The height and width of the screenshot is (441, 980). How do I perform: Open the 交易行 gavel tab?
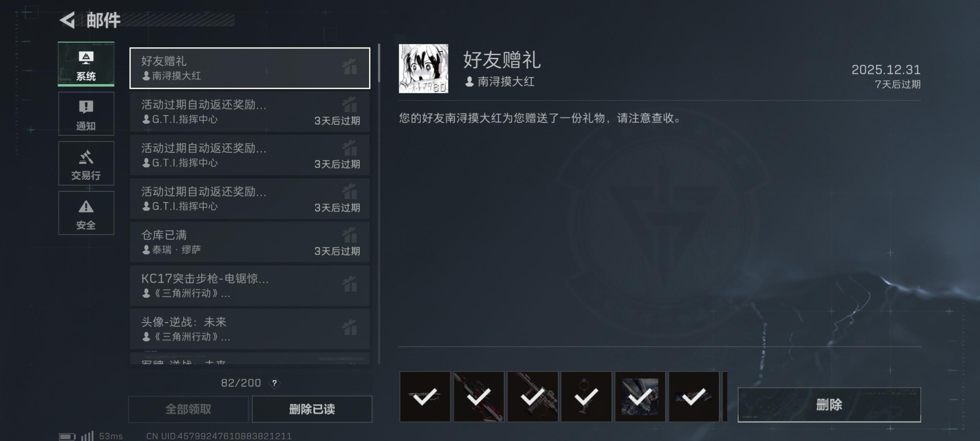86,164
